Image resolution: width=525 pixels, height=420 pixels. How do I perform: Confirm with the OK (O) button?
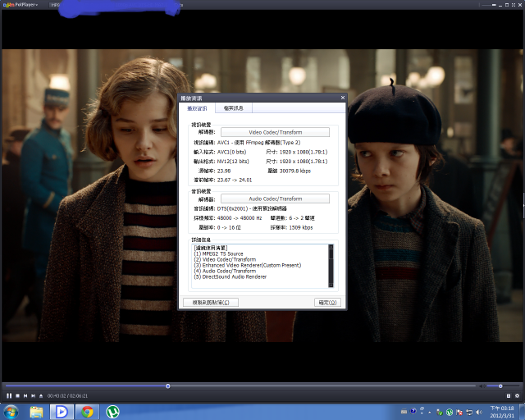[x=327, y=303]
